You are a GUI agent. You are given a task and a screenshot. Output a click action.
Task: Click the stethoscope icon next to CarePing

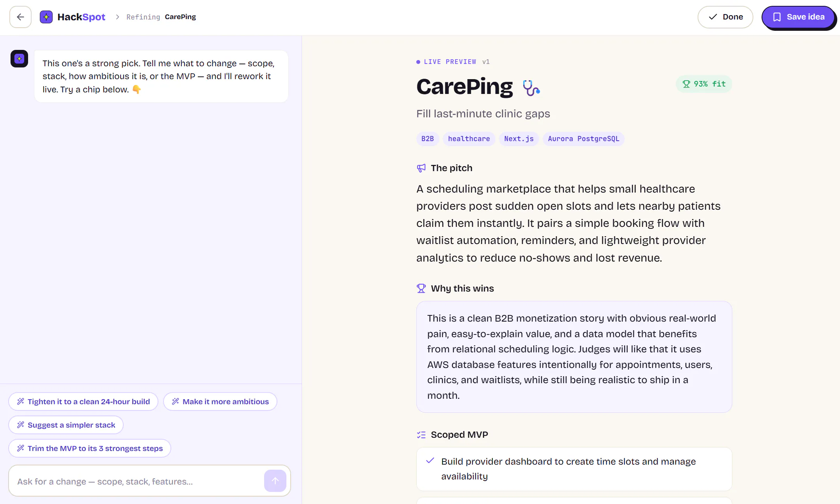[x=531, y=88]
